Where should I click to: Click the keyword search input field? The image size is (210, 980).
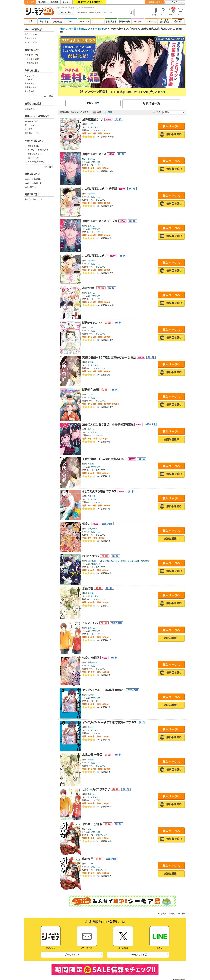tap(101, 13)
